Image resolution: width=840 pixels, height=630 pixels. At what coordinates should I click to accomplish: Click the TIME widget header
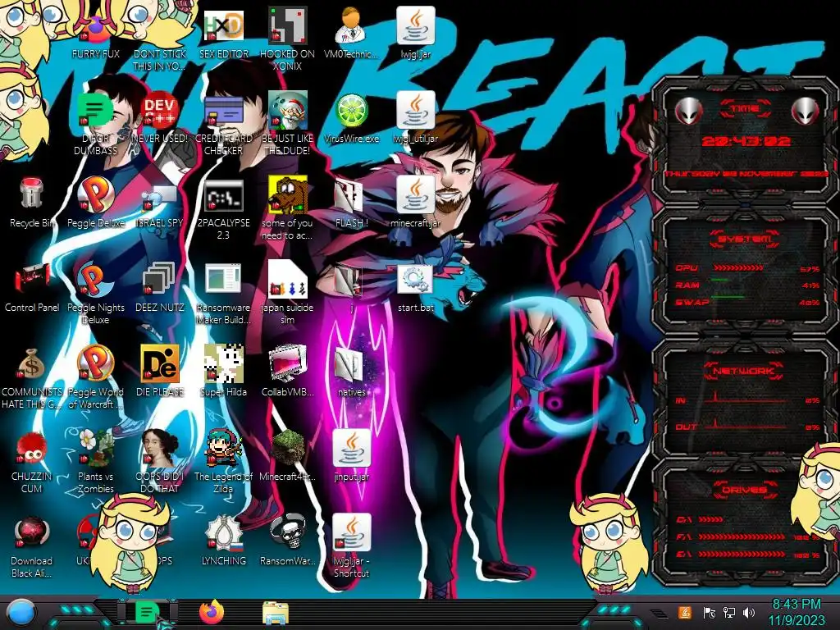pos(745,109)
